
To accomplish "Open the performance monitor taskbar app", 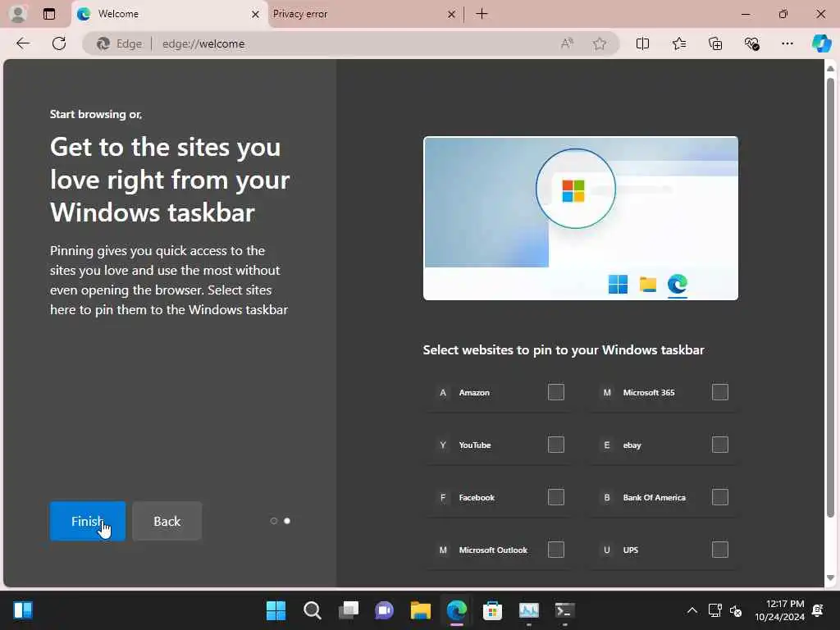I will (529, 610).
